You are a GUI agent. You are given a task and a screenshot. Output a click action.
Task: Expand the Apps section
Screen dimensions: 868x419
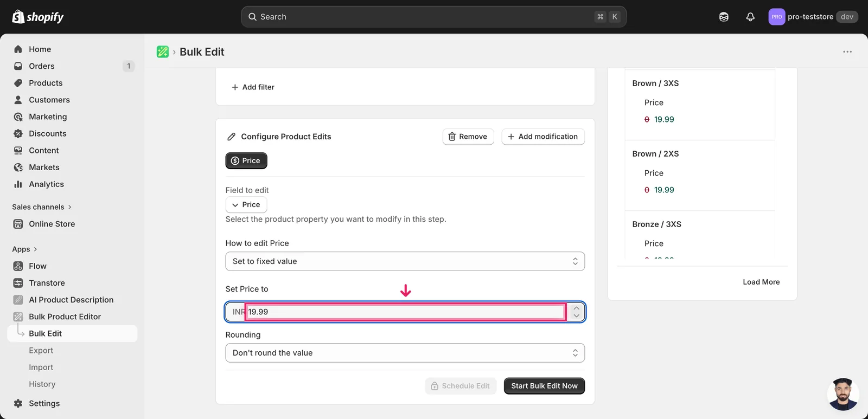[x=25, y=249]
